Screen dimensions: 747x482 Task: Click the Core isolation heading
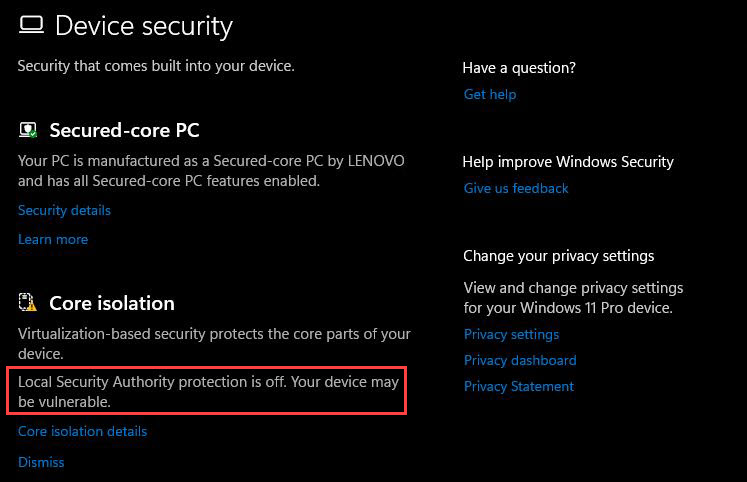[x=112, y=303]
